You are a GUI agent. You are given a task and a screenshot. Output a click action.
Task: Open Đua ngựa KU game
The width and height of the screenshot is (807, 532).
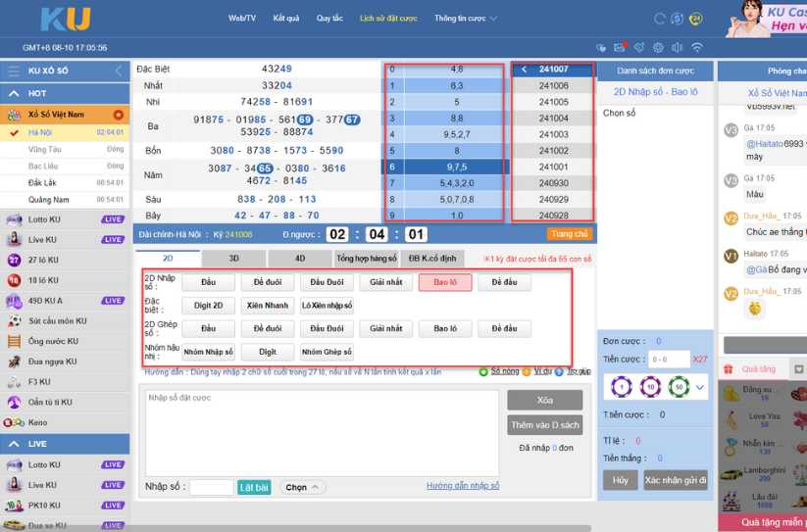65,362
